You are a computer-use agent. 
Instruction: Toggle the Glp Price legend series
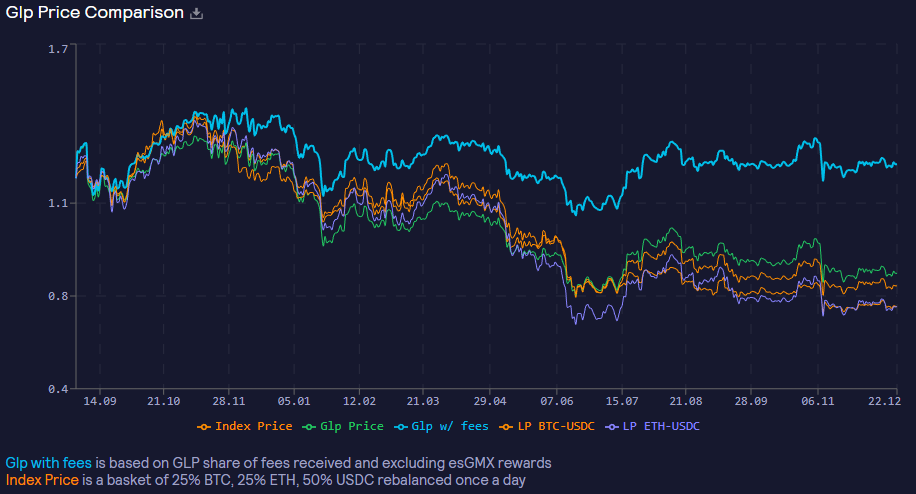[343, 426]
